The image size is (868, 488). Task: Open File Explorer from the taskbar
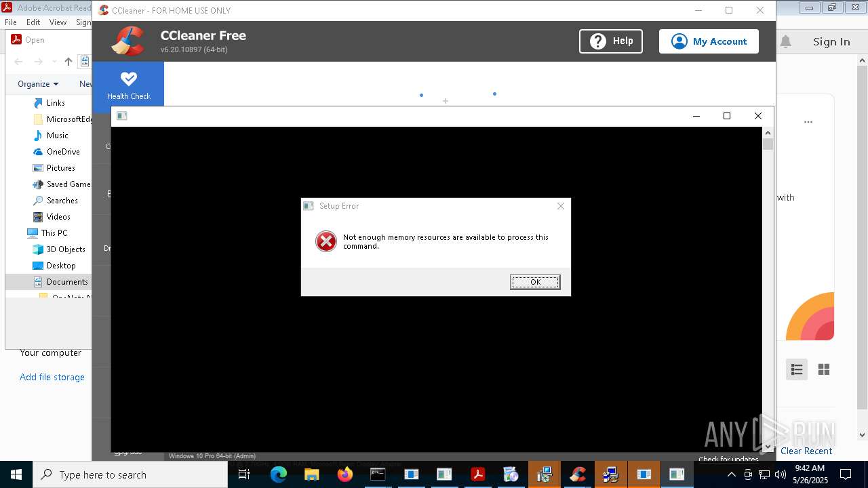point(311,474)
